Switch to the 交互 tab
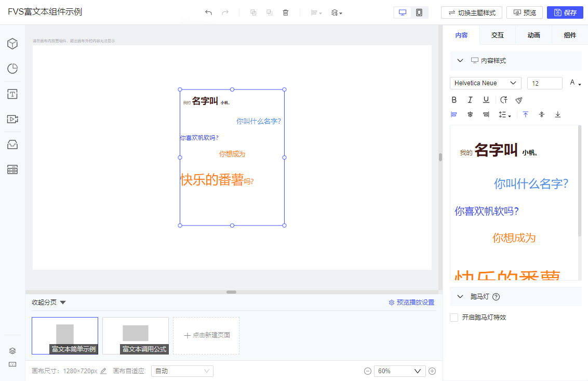The height and width of the screenshot is (381, 588). [x=497, y=35]
